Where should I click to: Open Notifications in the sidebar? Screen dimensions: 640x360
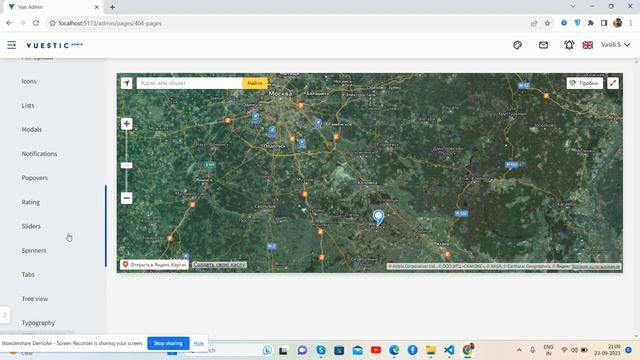pos(39,153)
